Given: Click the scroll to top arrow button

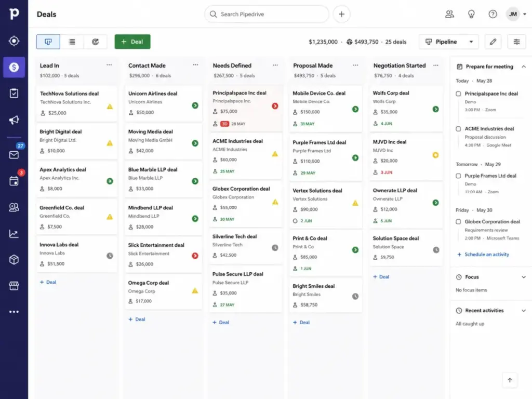Looking at the screenshot, I should pos(510,380).
